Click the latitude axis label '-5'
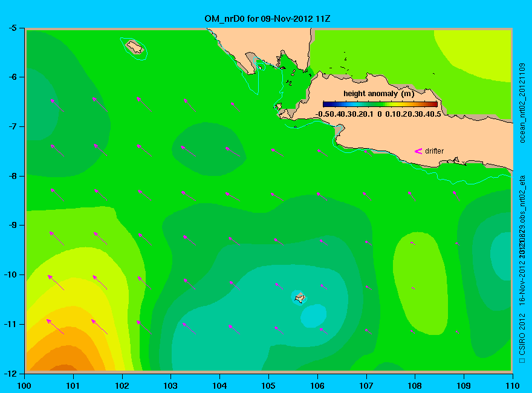Viewport: 532px width, 393px height. (x=12, y=28)
